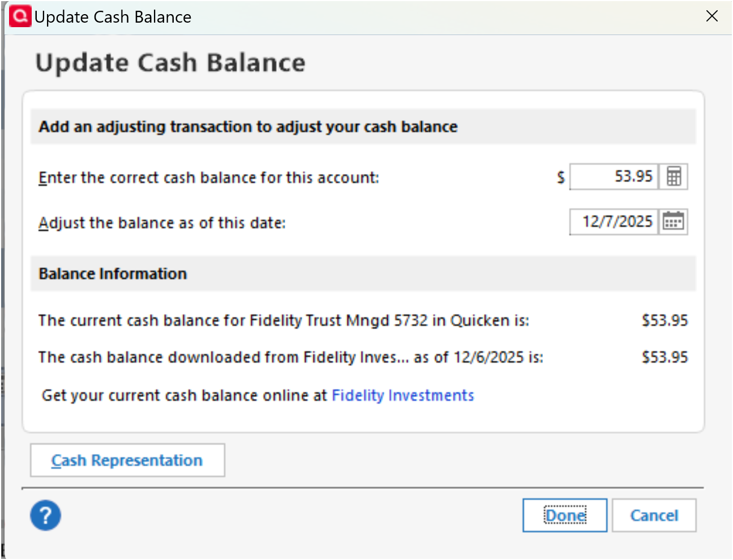Open the calendar date picker icon
Viewport: 733px width, 560px height.
[x=674, y=222]
